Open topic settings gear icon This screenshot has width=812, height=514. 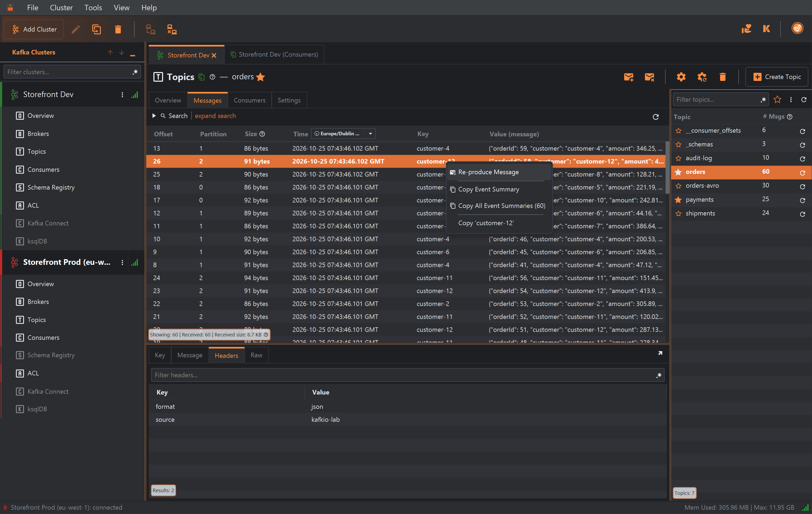coord(681,77)
